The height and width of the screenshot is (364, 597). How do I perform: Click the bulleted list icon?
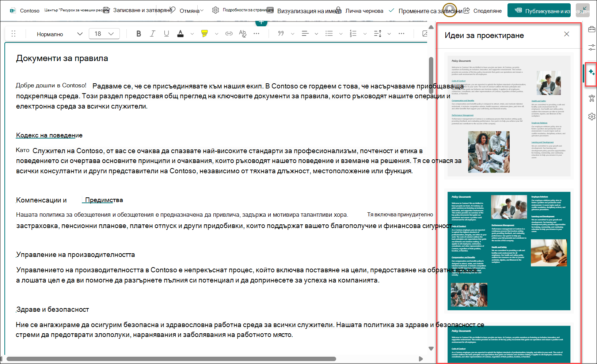click(329, 34)
